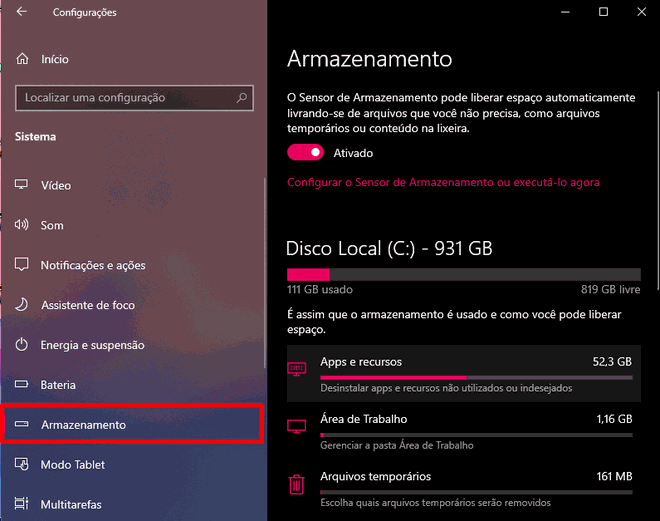660x521 pixels.
Task: Click the Armazenamento page title
Action: coord(370,59)
